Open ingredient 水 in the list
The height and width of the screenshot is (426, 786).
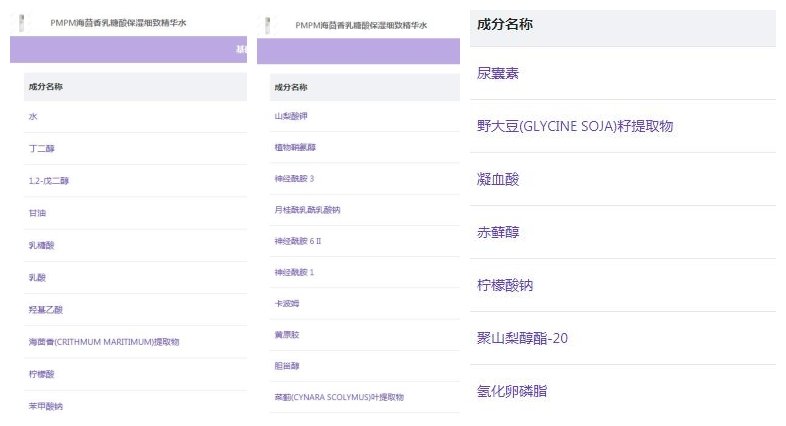tap(33, 117)
